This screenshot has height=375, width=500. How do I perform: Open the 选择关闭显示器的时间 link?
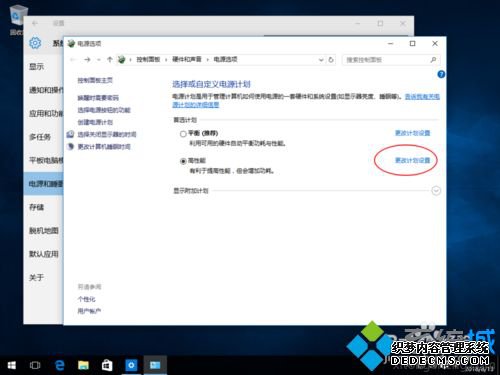(107, 134)
